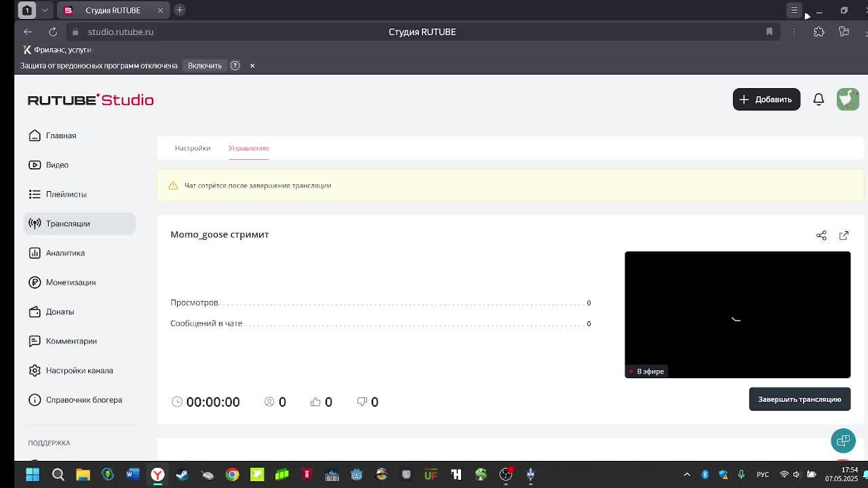The height and width of the screenshot is (488, 868).
Task: Open a new browser tab
Action: [180, 10]
